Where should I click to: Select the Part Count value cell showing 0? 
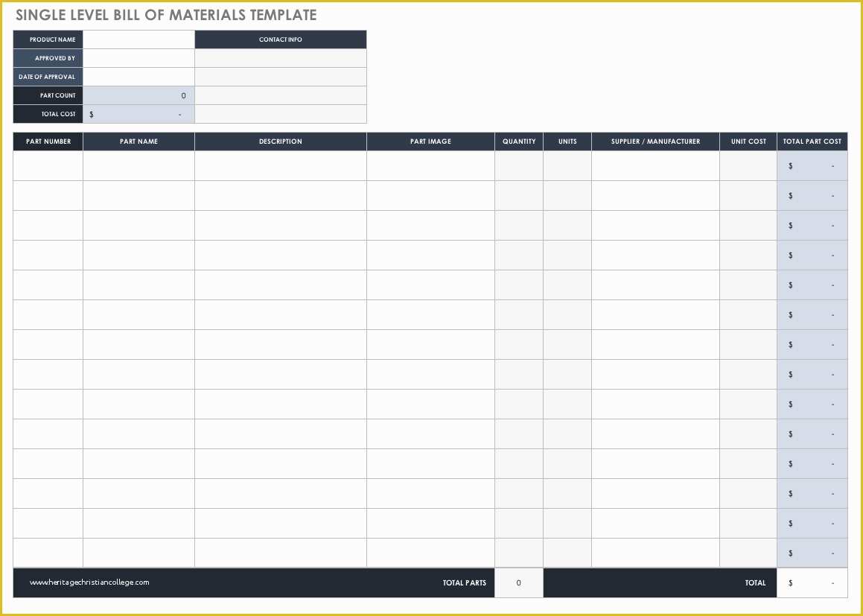pos(138,96)
